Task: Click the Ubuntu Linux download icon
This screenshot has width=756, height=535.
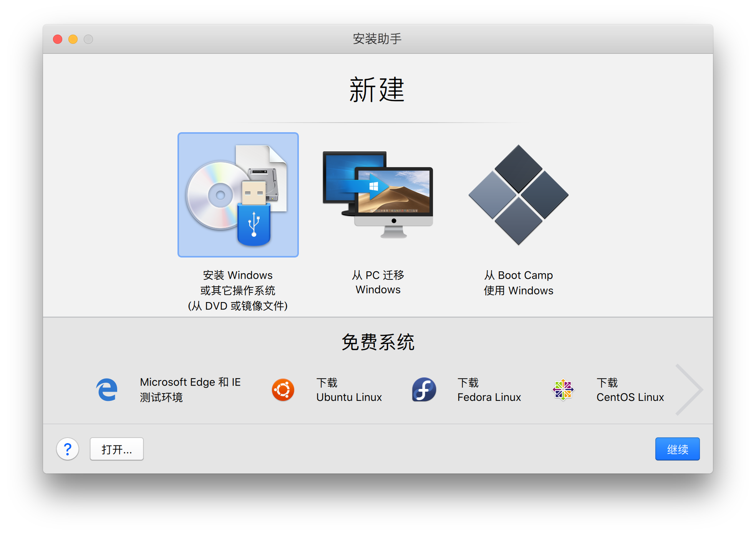Action: click(283, 389)
